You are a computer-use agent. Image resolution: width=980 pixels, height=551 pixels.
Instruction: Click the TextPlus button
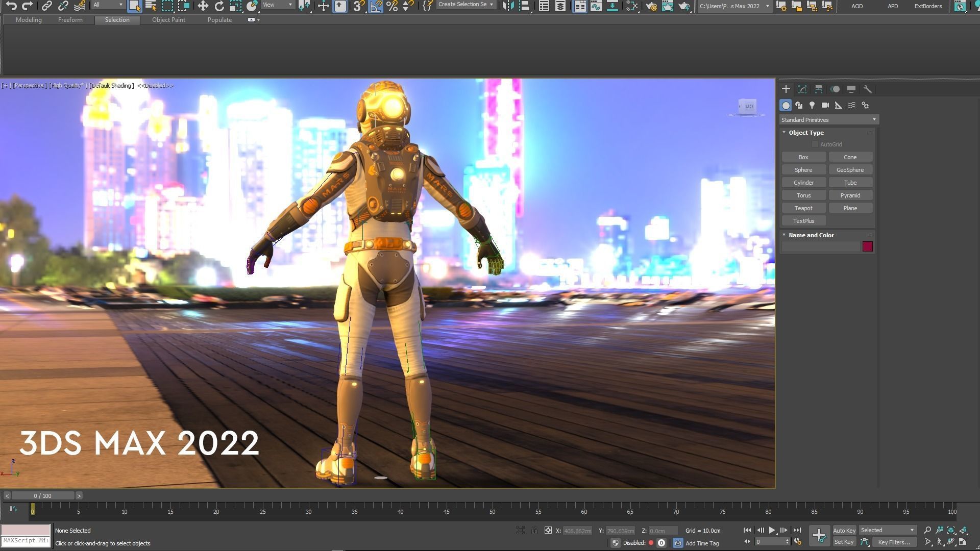[803, 221]
